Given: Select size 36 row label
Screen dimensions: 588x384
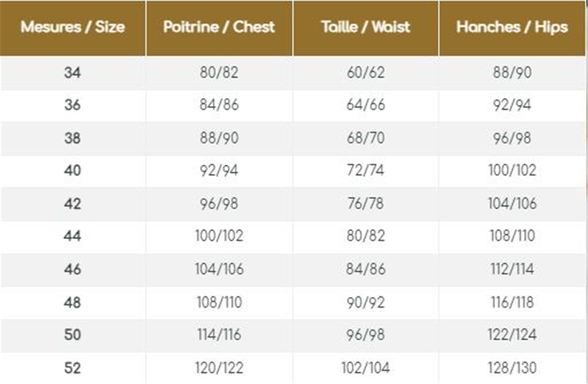Looking at the screenshot, I should [73, 105].
